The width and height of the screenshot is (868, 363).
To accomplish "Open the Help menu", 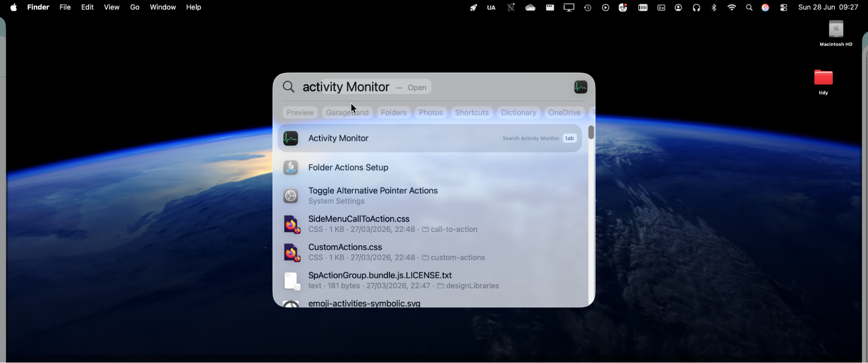I will point(194,7).
